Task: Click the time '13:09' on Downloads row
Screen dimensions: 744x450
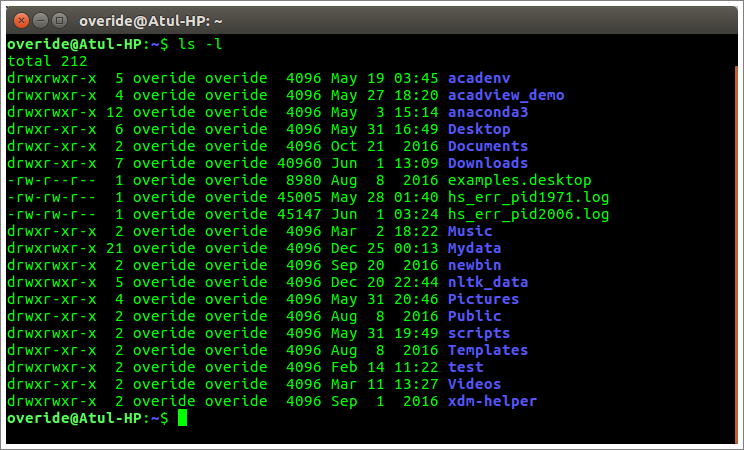Action: [416, 163]
